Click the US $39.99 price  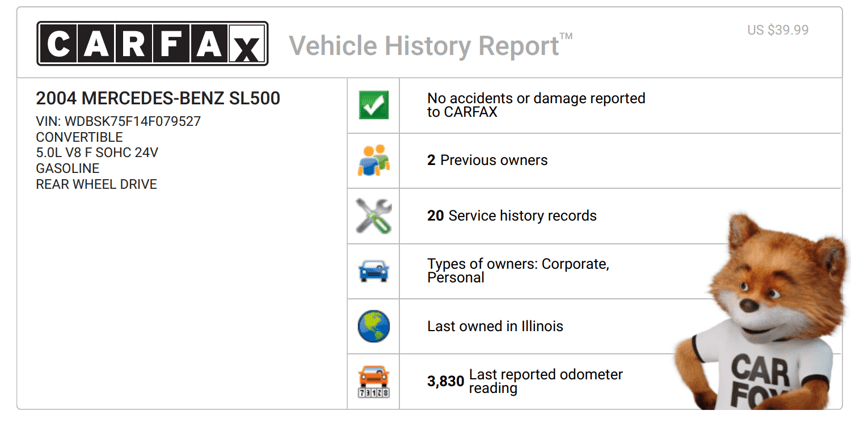[777, 30]
